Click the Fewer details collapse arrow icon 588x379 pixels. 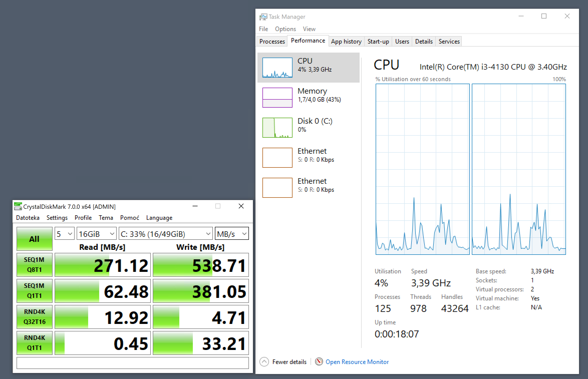pos(264,362)
